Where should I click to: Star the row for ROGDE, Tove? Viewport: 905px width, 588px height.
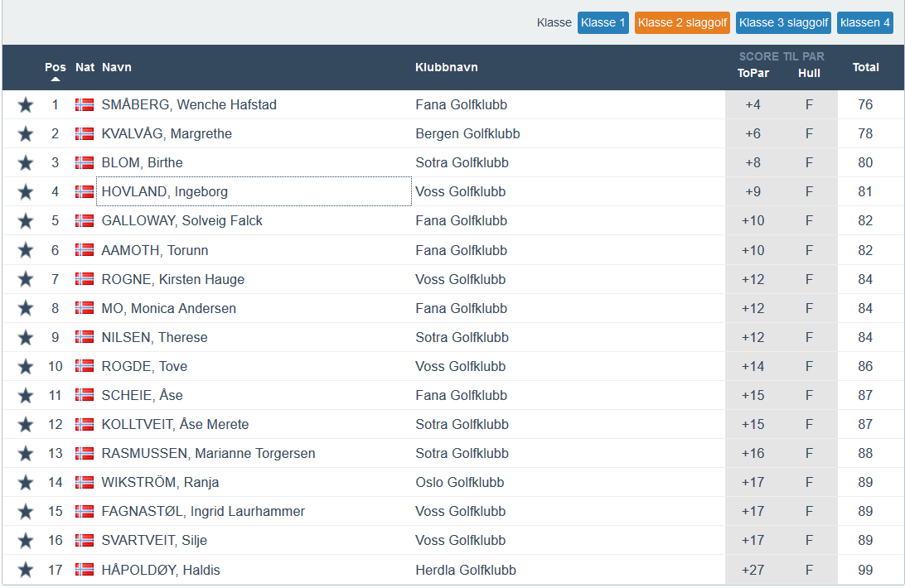pos(26,366)
